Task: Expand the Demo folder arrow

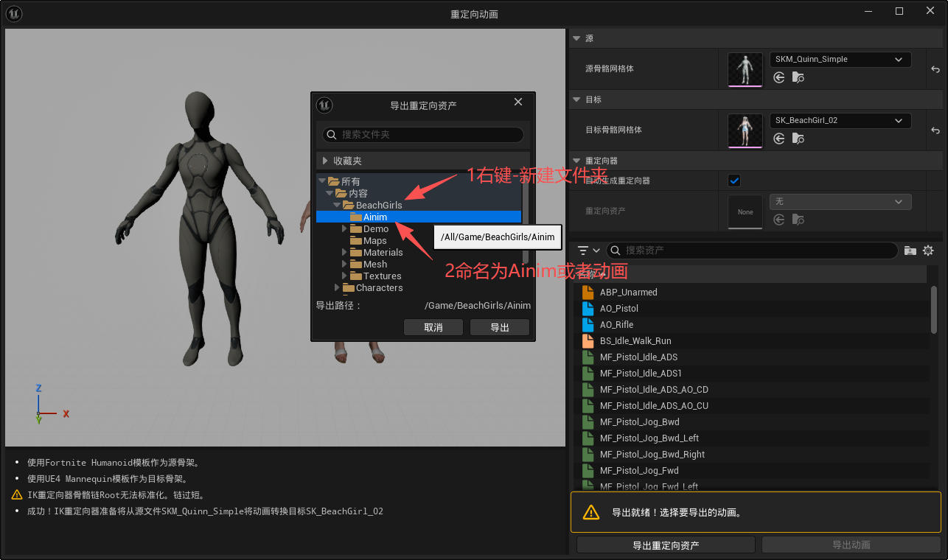Action: pyautogui.click(x=344, y=228)
